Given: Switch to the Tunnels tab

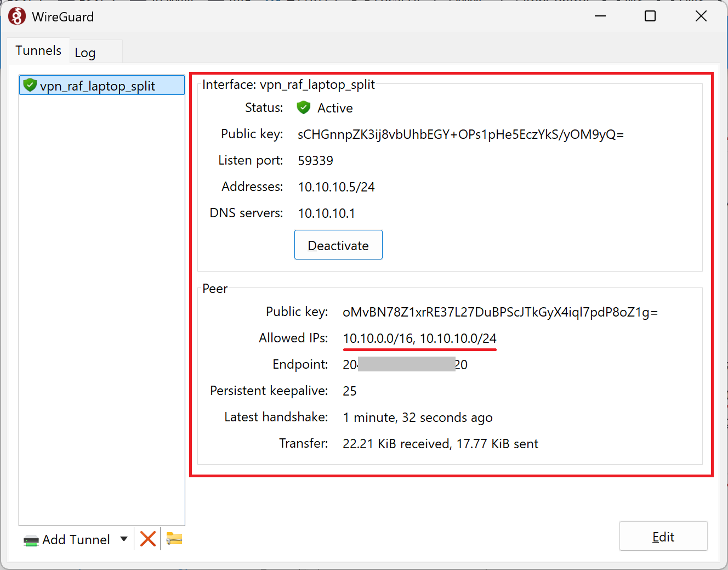Looking at the screenshot, I should point(38,50).
